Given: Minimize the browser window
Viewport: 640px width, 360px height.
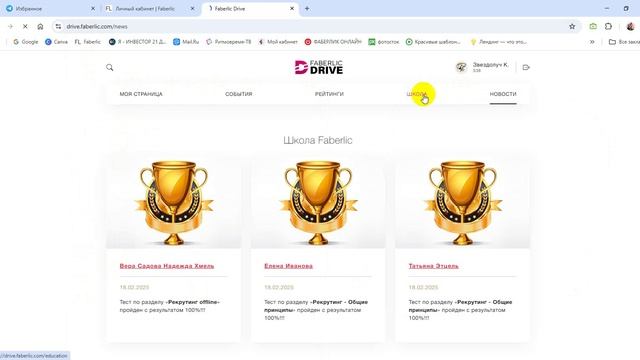Looking at the screenshot, I should [607, 9].
